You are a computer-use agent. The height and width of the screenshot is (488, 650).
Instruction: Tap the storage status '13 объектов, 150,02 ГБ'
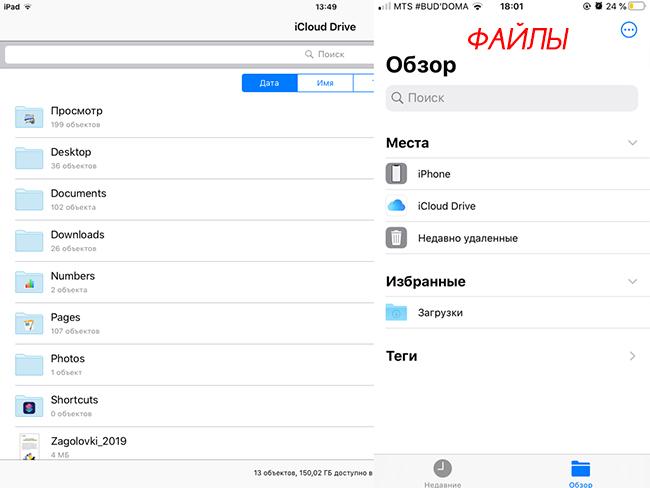pos(313,473)
